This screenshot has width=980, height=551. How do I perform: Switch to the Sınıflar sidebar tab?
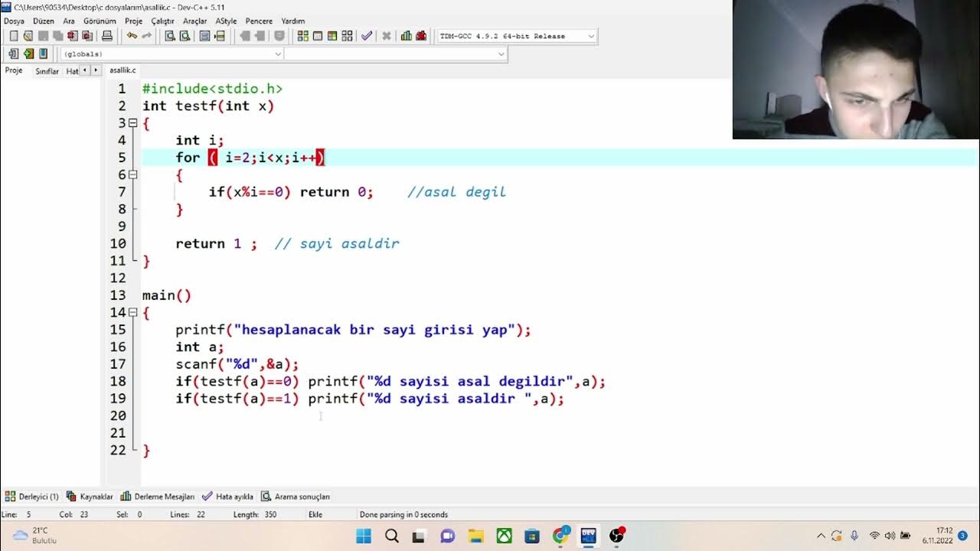[x=47, y=71]
